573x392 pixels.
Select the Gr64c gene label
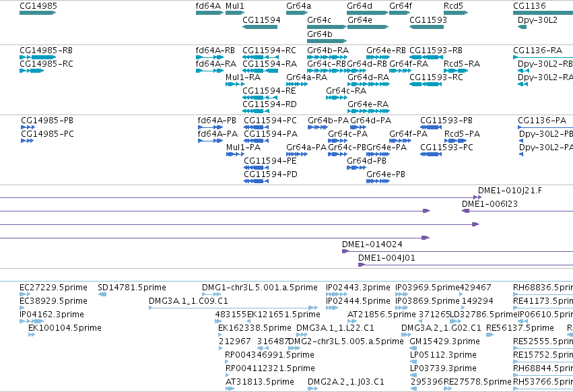tap(319, 20)
